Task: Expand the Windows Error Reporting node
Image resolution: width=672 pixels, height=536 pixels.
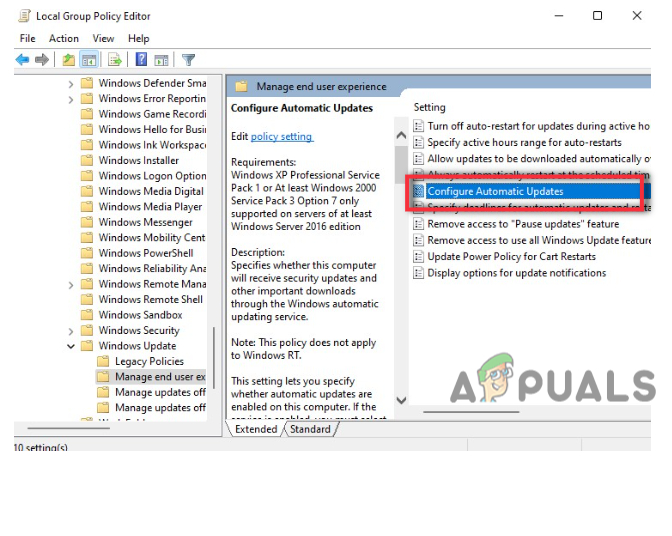Action: click(71, 99)
